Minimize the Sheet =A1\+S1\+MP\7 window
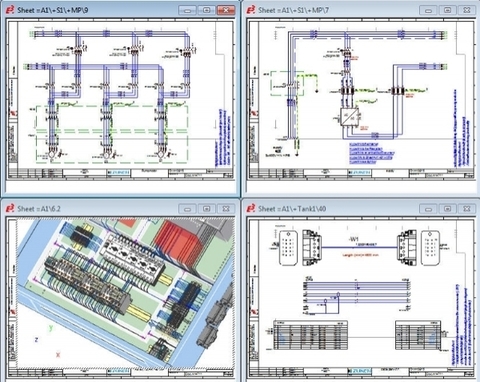The width and height of the screenshot is (480, 382). [x=428, y=10]
